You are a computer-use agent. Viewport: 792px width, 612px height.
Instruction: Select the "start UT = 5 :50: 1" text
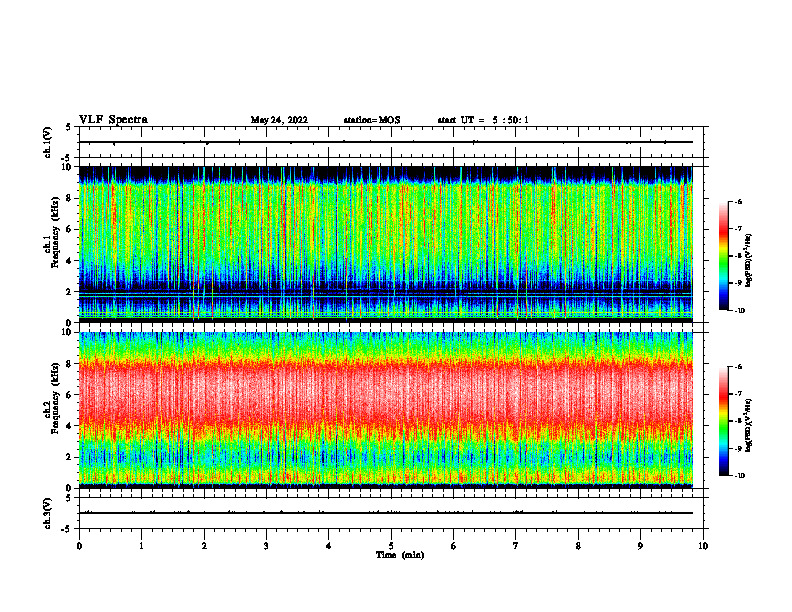click(483, 120)
